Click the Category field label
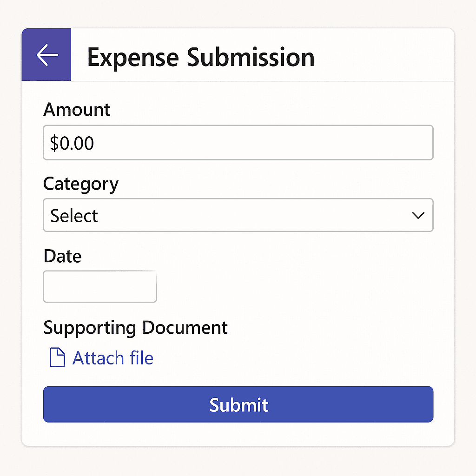476x476 pixels. 81,184
